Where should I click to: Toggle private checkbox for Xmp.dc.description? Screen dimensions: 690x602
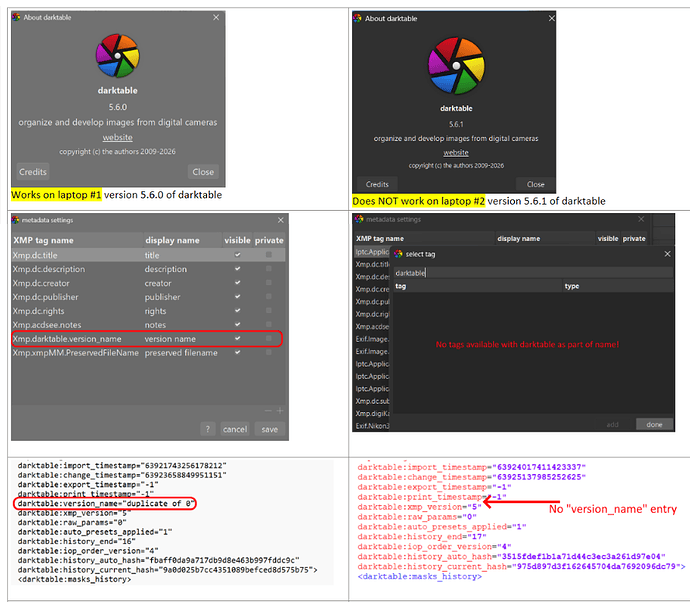(269, 268)
